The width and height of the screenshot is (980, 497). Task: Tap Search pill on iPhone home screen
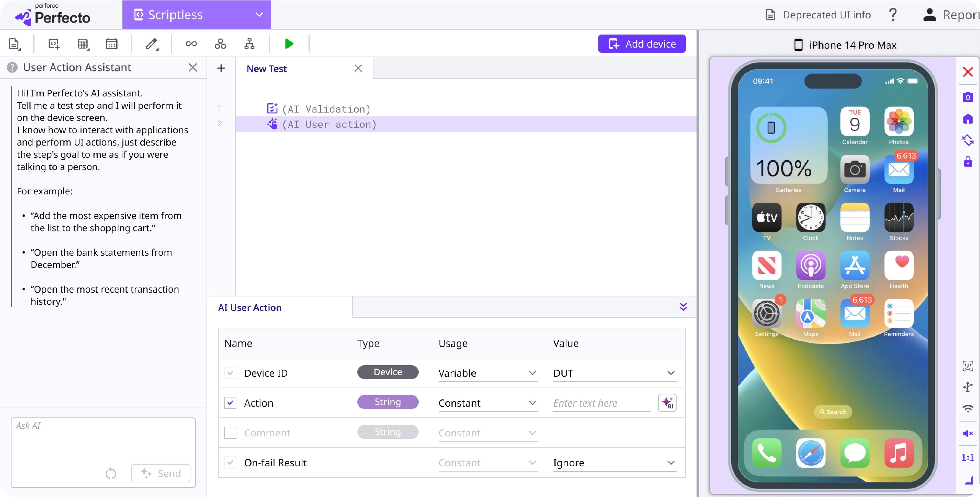(x=833, y=412)
